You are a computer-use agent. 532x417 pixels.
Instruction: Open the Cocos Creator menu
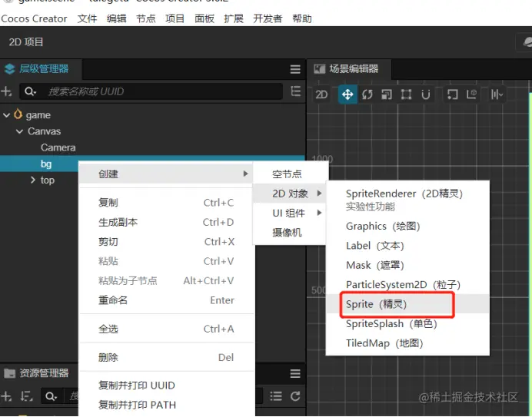[x=34, y=18]
